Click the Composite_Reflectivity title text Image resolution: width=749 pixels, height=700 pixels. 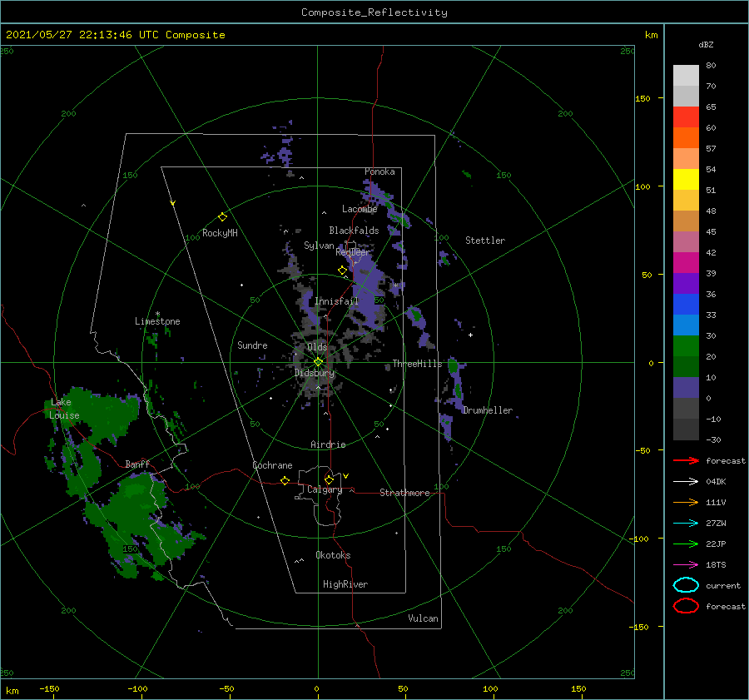point(374,12)
